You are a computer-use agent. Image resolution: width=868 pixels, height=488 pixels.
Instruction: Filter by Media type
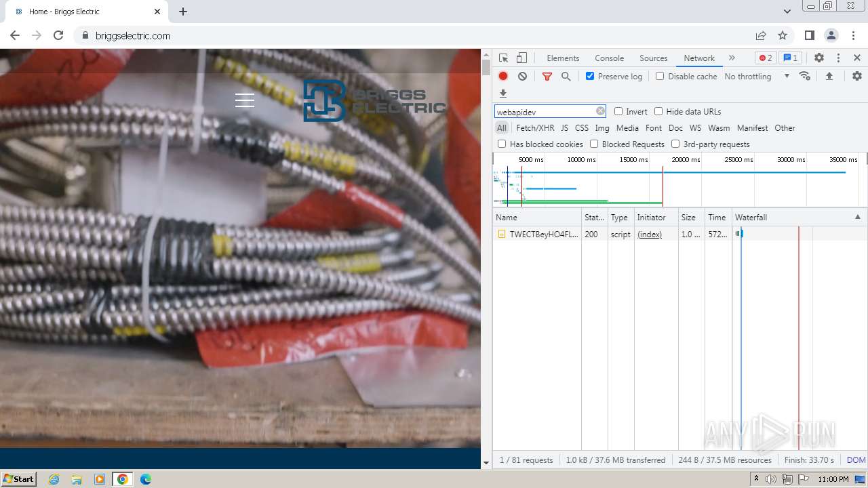(627, 128)
